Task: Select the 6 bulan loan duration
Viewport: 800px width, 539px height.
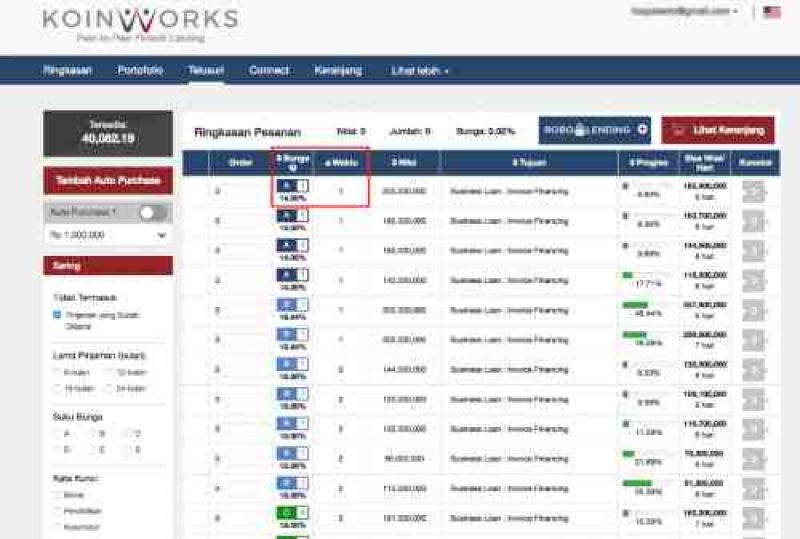Action: point(57,373)
